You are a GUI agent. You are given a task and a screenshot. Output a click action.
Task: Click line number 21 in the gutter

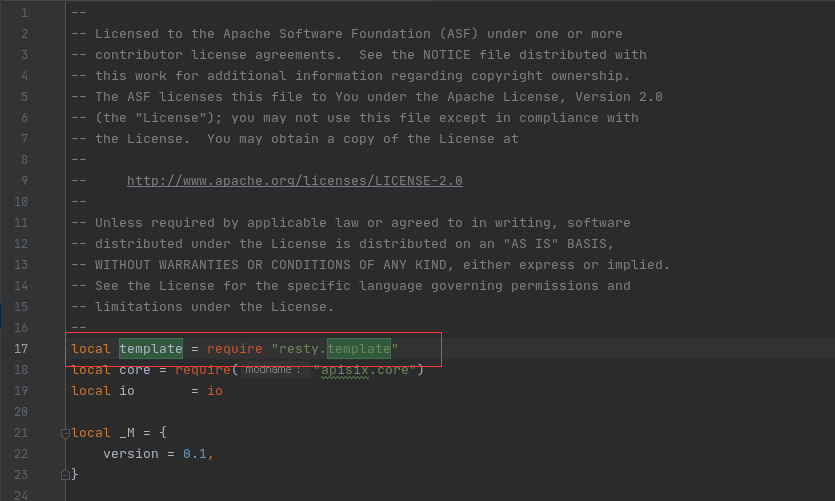click(x=21, y=433)
